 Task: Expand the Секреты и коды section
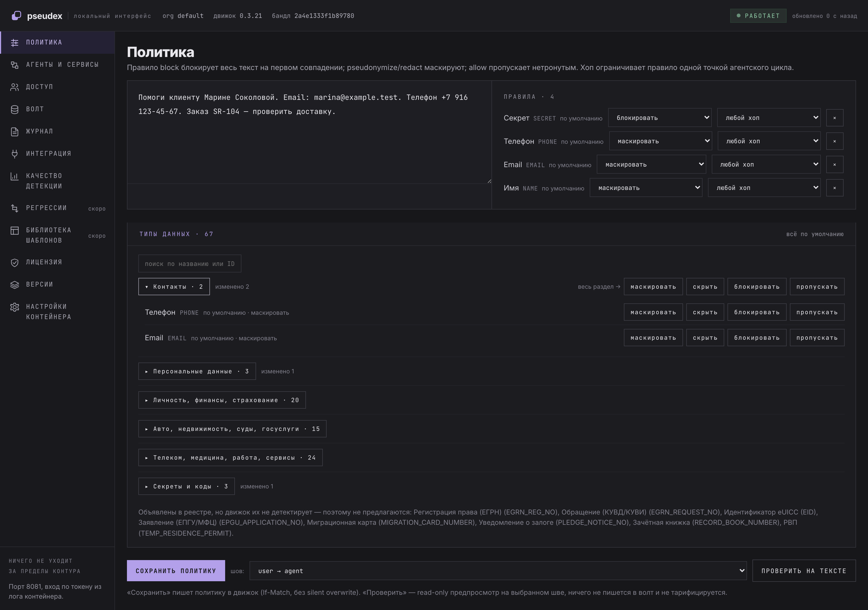[x=186, y=486]
